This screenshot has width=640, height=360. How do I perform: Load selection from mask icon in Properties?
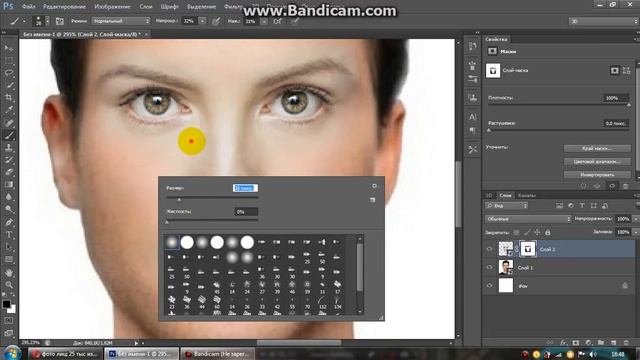pyautogui.click(x=584, y=186)
